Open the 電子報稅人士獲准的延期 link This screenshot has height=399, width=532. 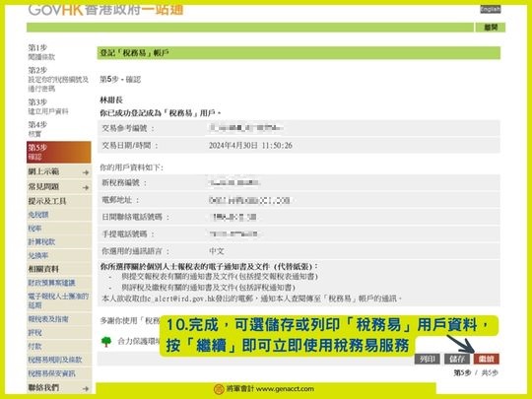(58, 300)
